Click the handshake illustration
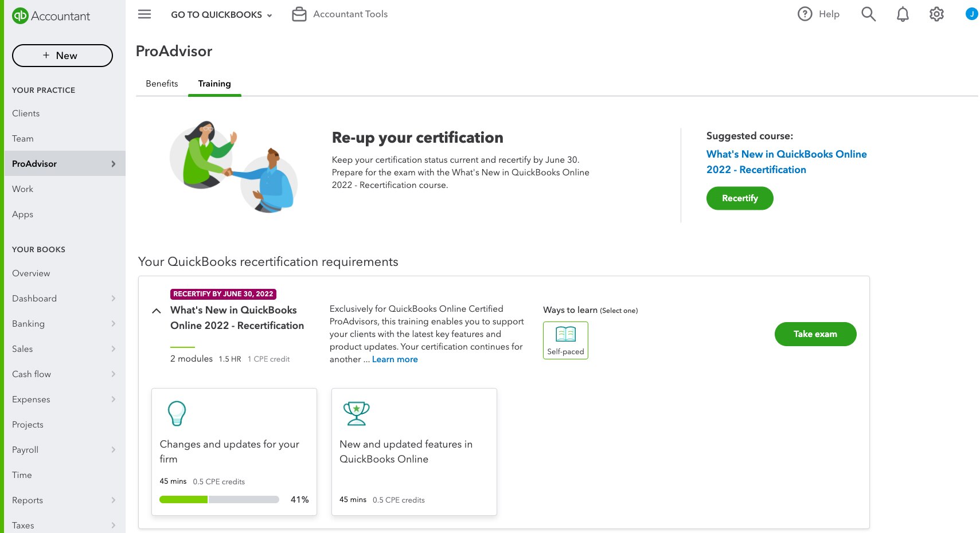 [x=233, y=167]
